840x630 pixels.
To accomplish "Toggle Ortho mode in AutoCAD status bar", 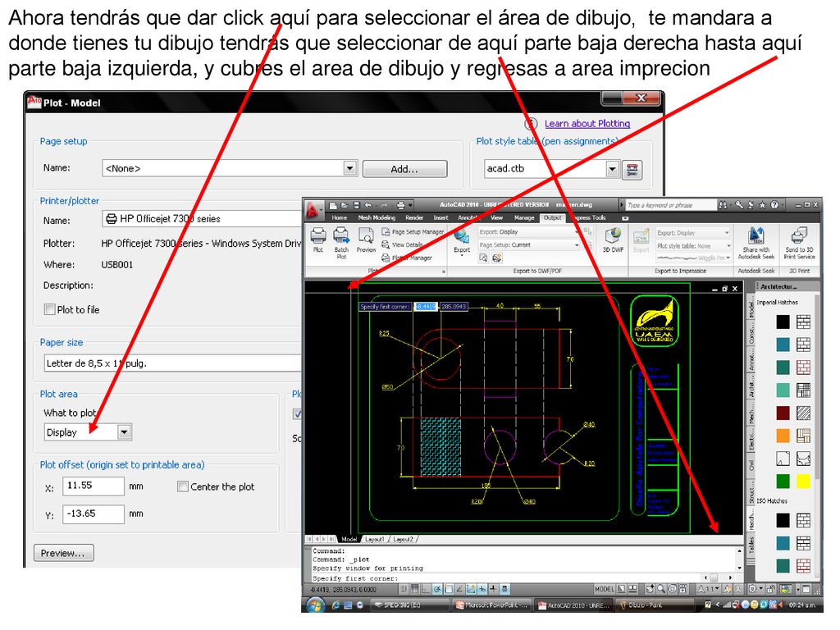I will coord(426,589).
